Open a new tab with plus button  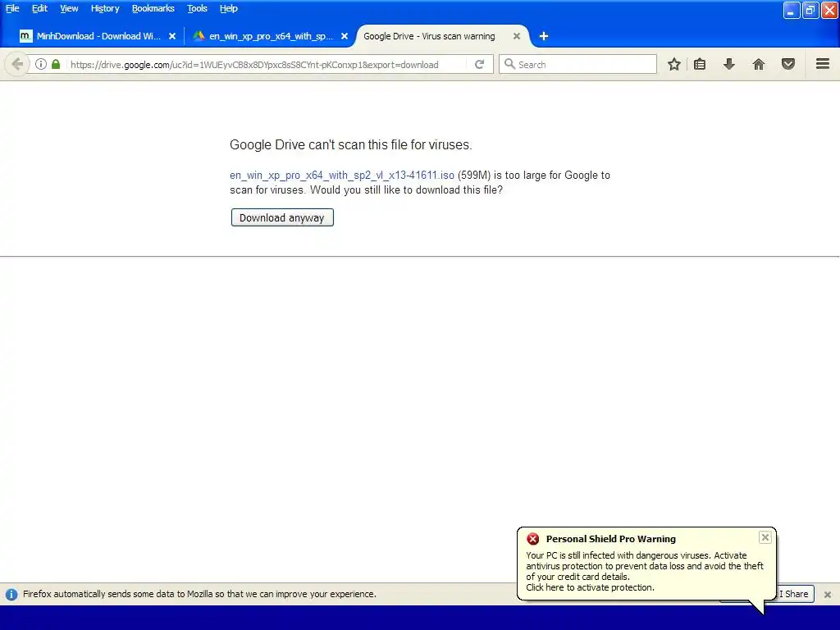pyautogui.click(x=544, y=36)
